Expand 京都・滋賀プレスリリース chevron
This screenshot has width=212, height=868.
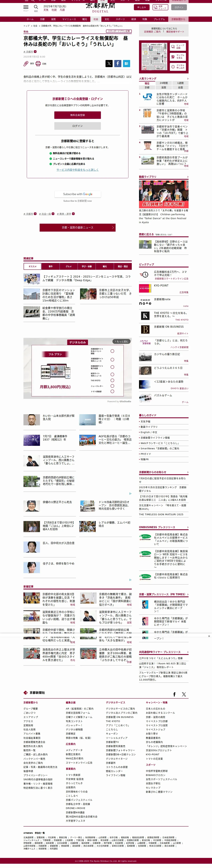187,594
